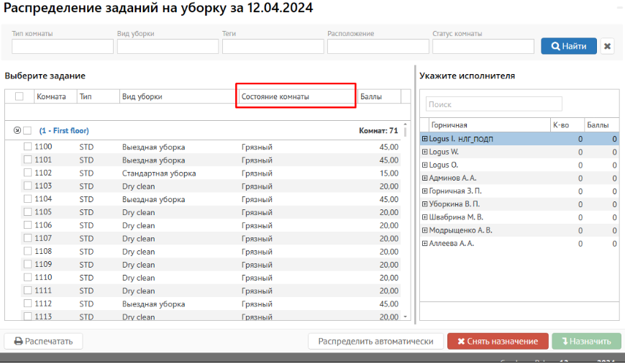Image resolution: width=625 pixels, height=364 pixels.
Task: Click the Снять назначение button
Action: 498,341
